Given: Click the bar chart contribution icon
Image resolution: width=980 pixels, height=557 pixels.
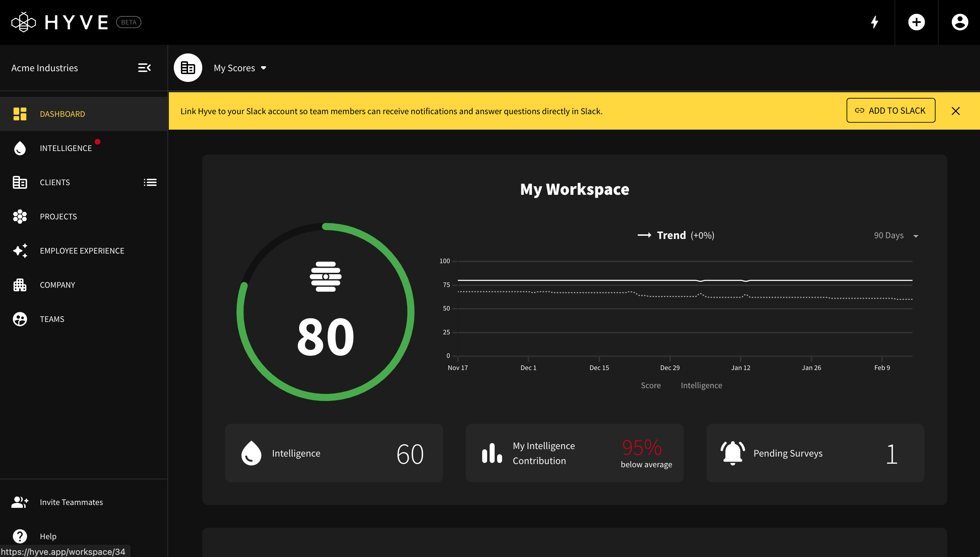Looking at the screenshot, I should pyautogui.click(x=492, y=453).
